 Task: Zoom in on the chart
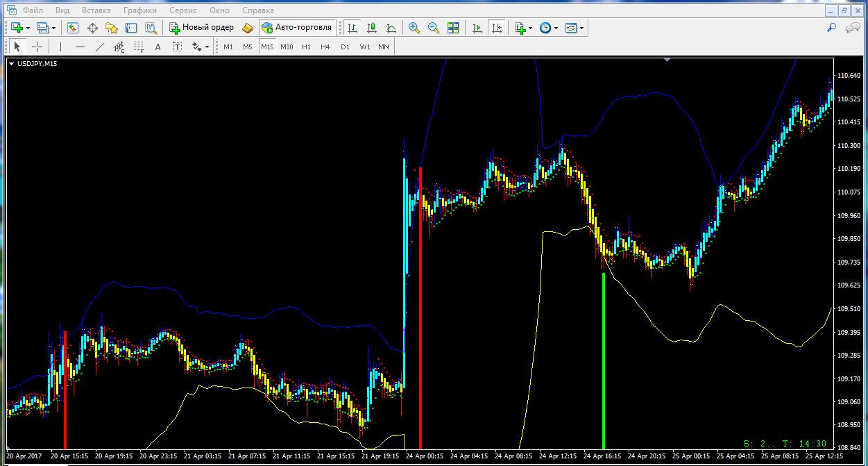tap(414, 28)
